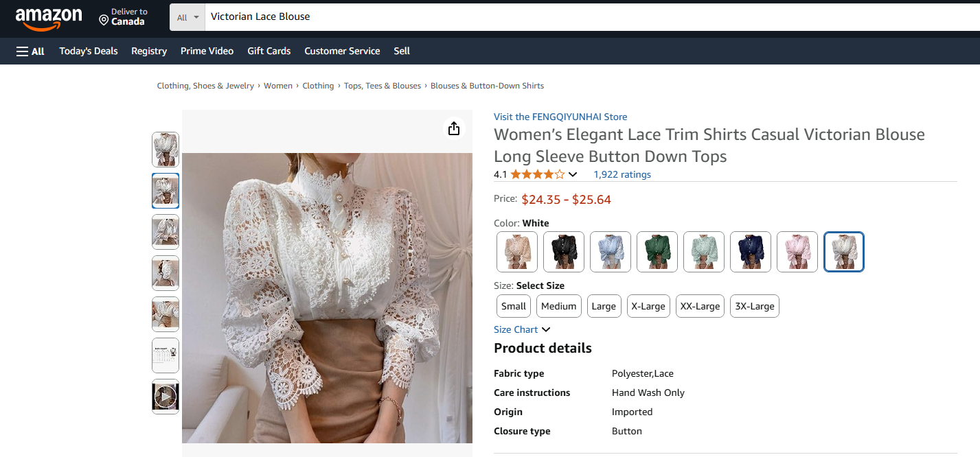Select the Small size option

click(x=513, y=306)
